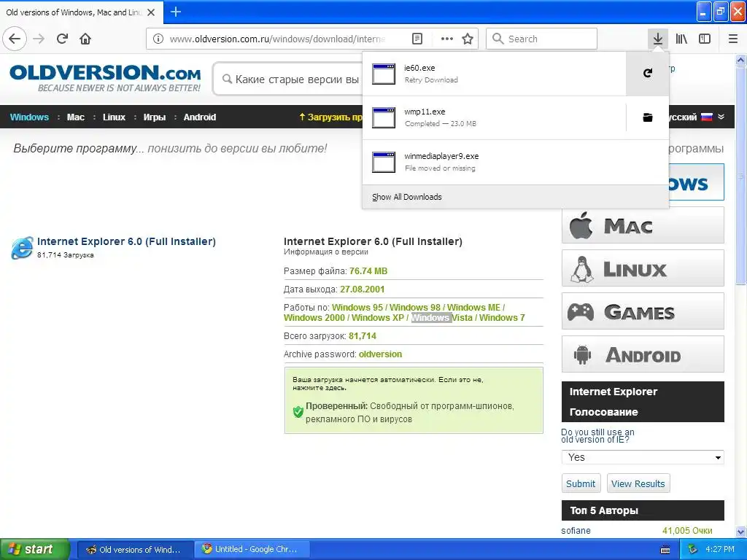The height and width of the screenshot is (560, 747).
Task: Click the Internet Explorer logo icon
Action: pos(22,248)
